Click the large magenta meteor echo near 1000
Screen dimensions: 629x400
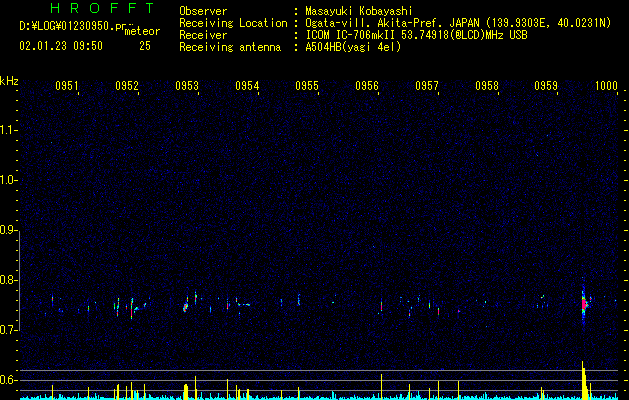pos(584,303)
